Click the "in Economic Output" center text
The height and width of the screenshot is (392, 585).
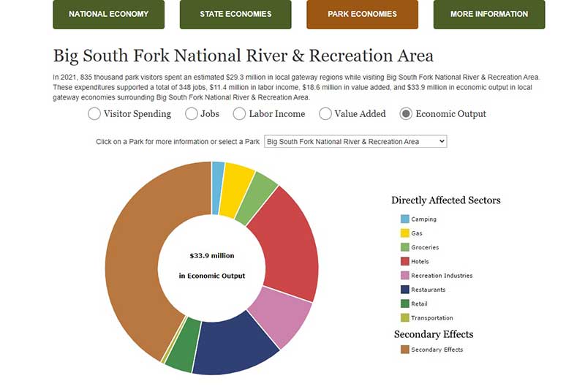pyautogui.click(x=212, y=276)
